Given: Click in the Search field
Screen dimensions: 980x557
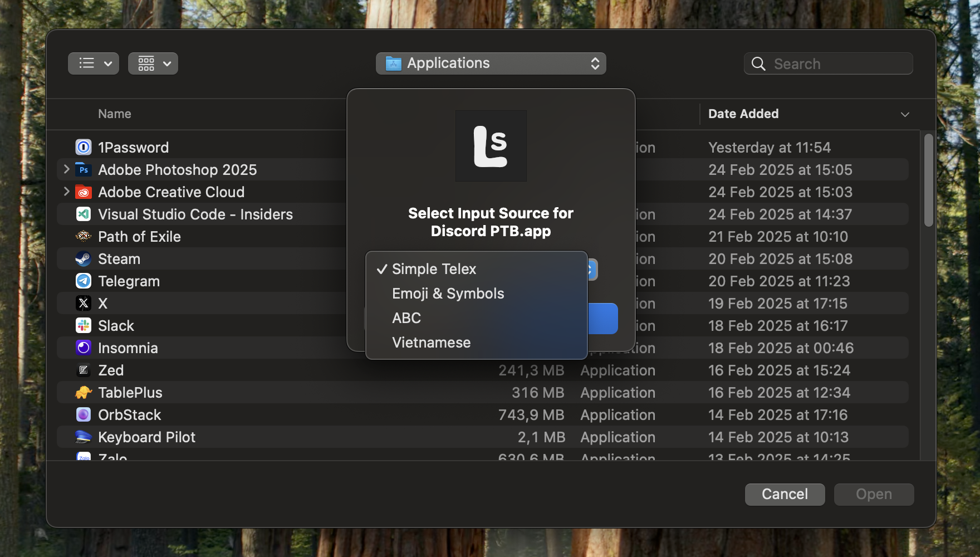Looking at the screenshot, I should tap(828, 63).
